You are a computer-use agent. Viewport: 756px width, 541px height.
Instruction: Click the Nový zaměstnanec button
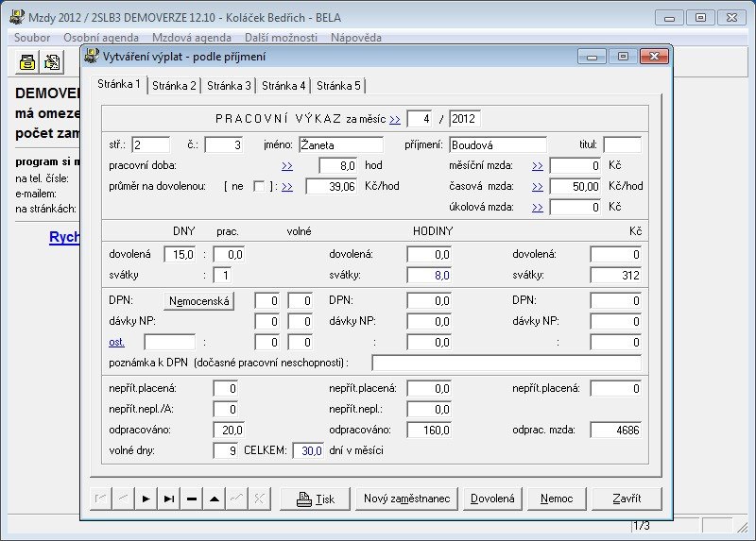(406, 499)
